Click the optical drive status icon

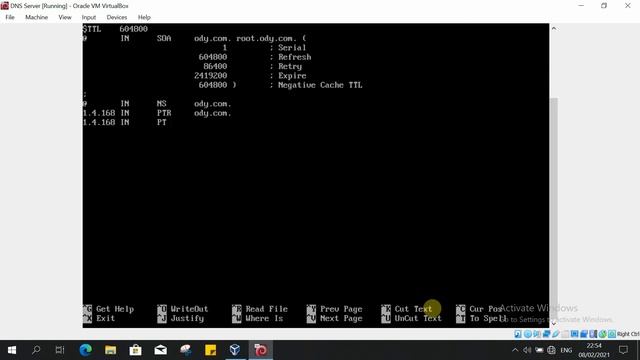[x=528, y=334]
